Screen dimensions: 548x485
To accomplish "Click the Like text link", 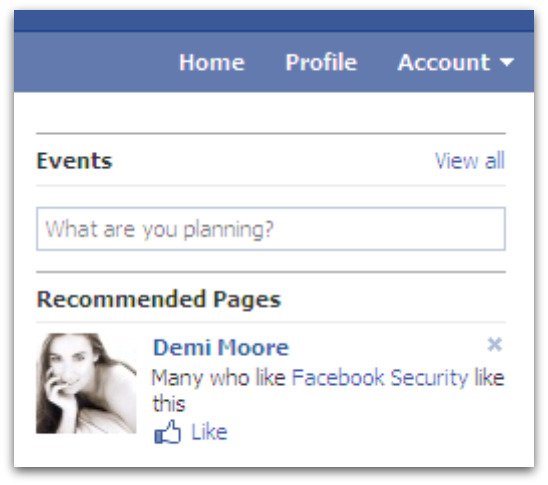I will (x=209, y=432).
